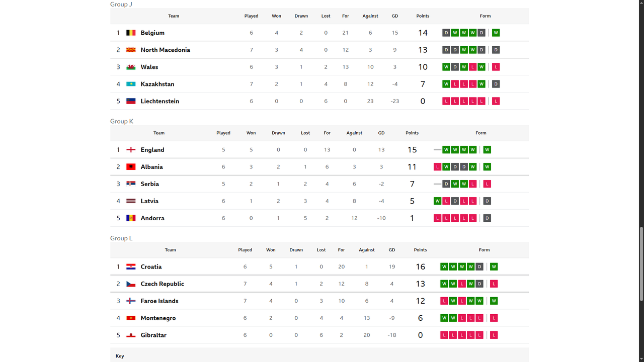Click the Kazakhstan team name
Screen dimensions: 644x362
[157, 84]
